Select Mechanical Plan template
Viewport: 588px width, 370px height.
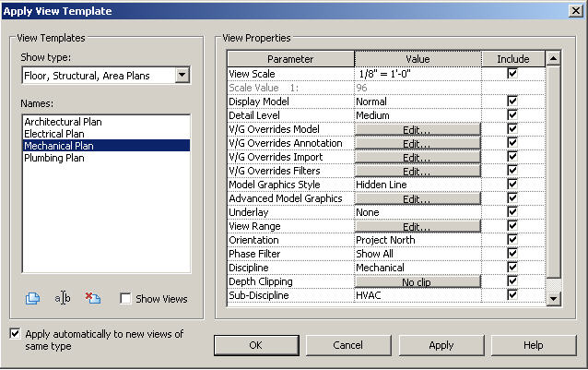(106, 146)
